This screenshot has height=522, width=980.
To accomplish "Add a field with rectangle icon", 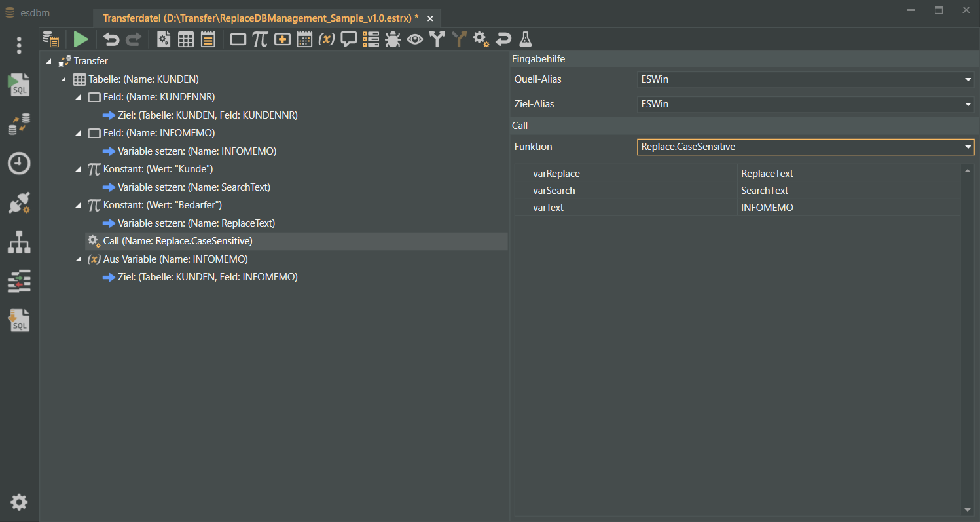I will tap(238, 39).
